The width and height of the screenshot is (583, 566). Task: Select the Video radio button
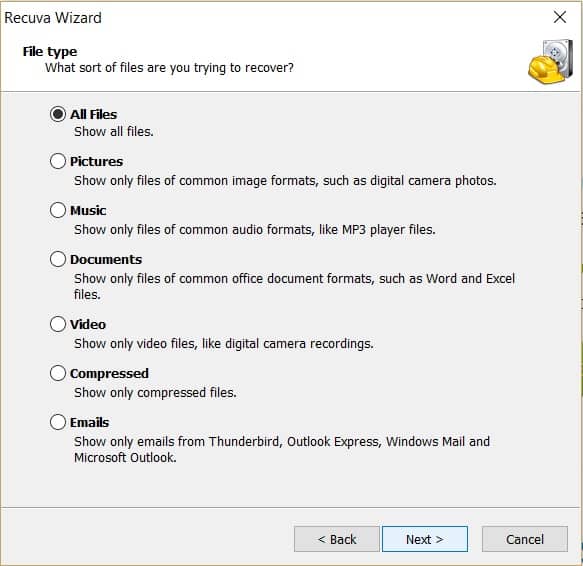pos(58,324)
